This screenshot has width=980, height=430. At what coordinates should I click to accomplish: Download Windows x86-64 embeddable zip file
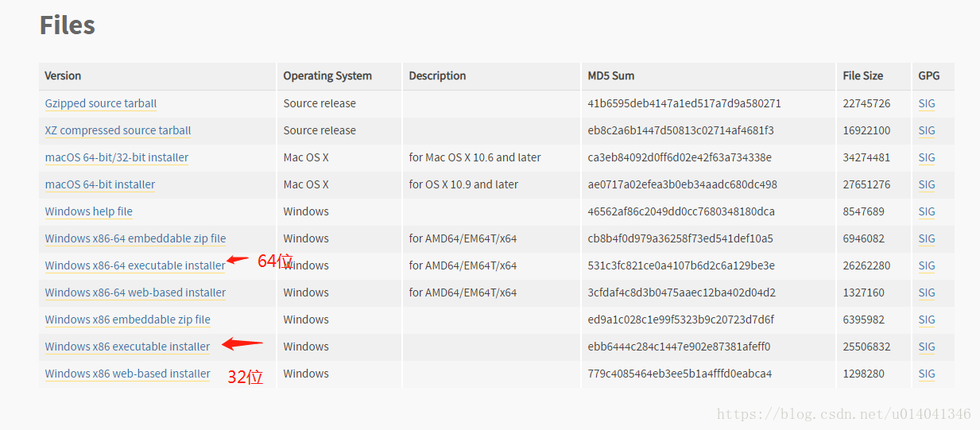pos(136,238)
